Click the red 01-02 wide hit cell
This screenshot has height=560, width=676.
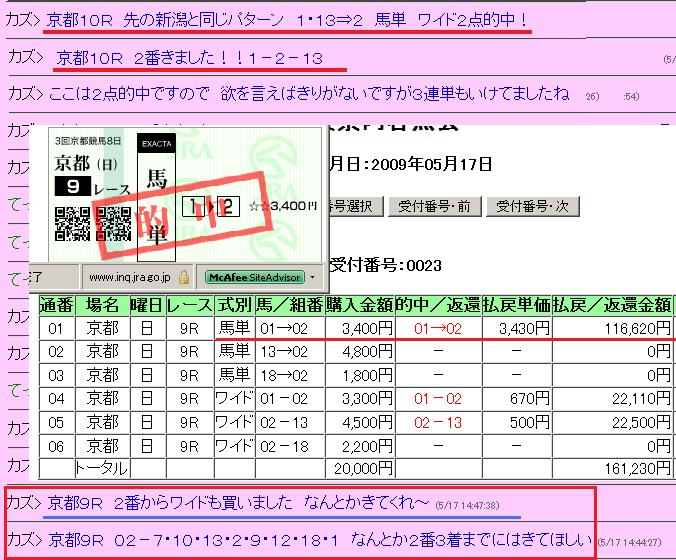438,399
